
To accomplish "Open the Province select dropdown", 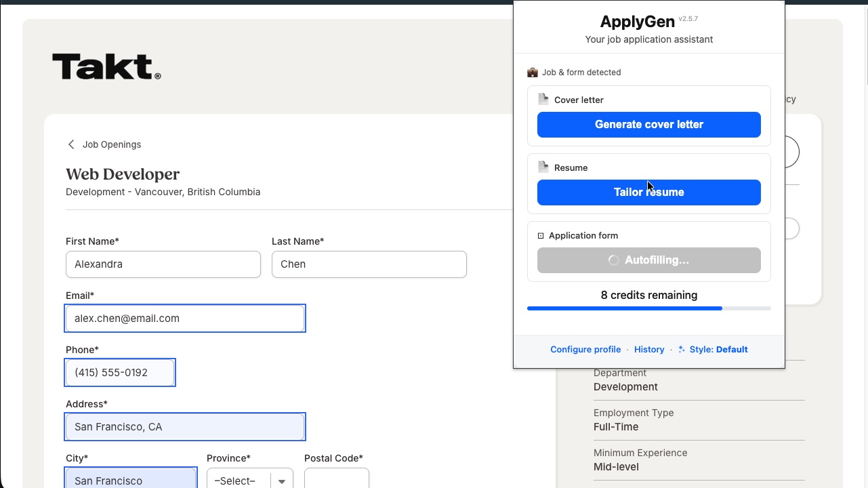I will click(x=250, y=481).
